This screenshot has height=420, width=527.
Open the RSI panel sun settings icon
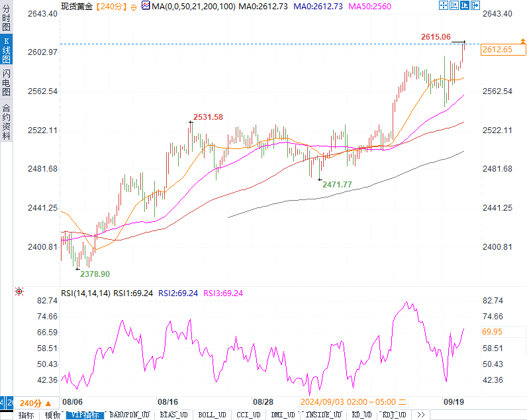[x=19, y=291]
